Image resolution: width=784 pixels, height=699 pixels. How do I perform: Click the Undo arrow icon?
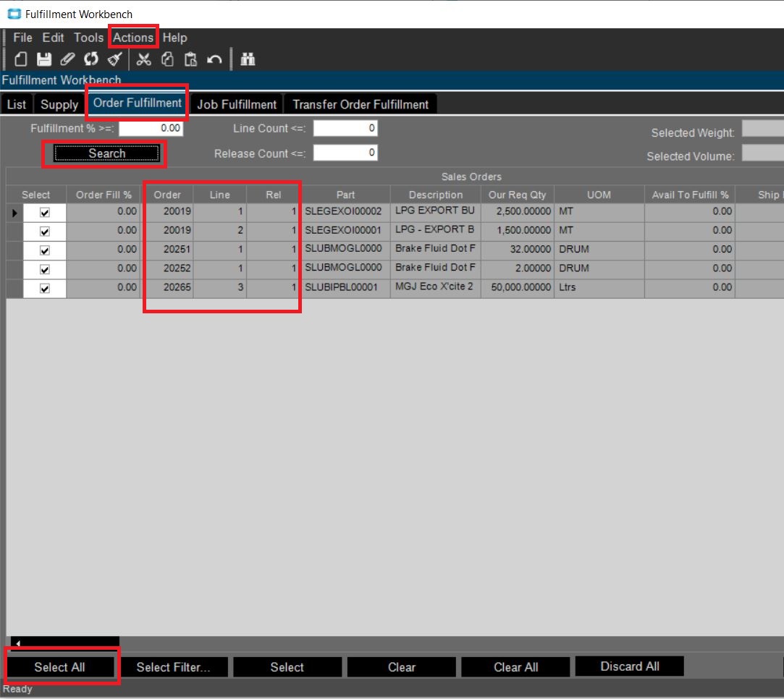click(x=214, y=59)
